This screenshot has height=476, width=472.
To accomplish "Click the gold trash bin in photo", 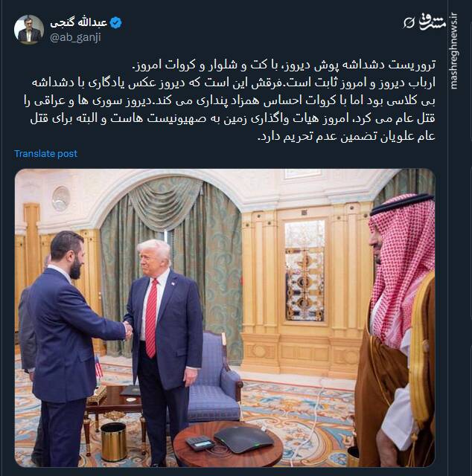I will pos(113,442).
